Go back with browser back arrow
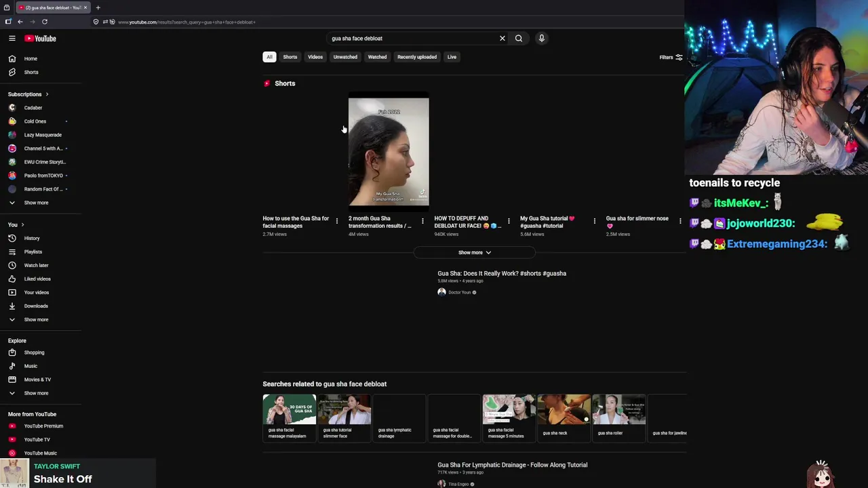This screenshot has width=868, height=488. point(20,22)
